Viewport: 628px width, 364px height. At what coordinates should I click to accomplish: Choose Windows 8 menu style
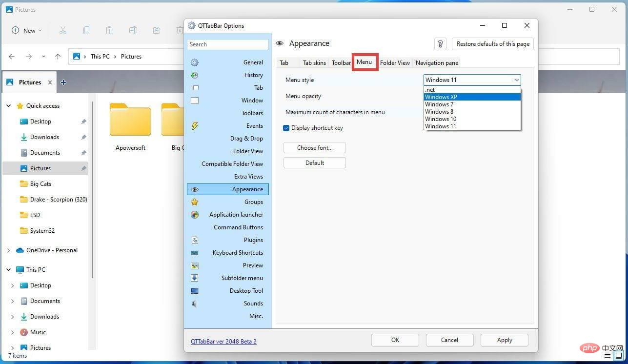pos(472,112)
